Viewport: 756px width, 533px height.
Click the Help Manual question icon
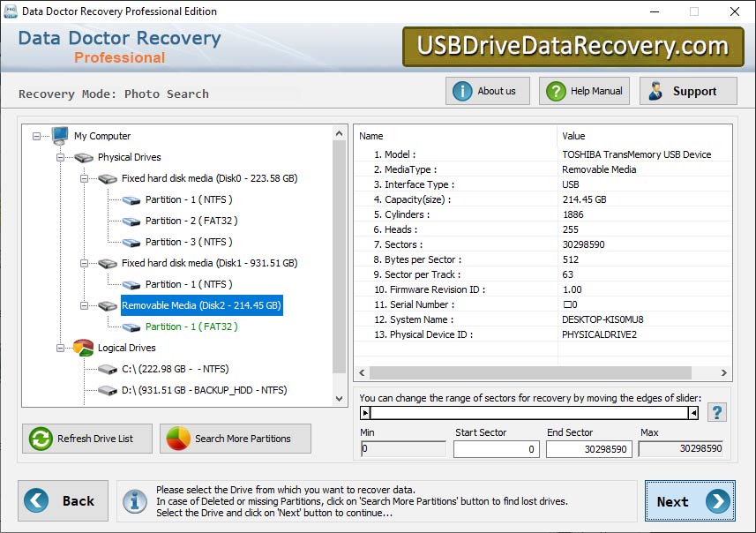tap(555, 90)
